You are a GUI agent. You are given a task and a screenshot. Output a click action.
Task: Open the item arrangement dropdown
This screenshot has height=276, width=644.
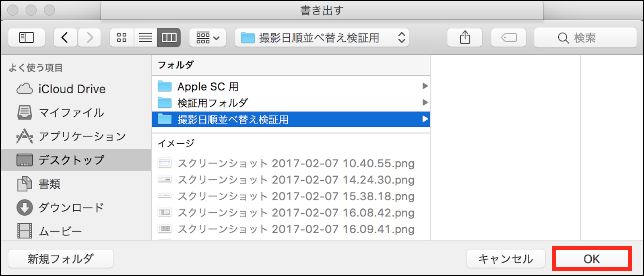tap(208, 38)
